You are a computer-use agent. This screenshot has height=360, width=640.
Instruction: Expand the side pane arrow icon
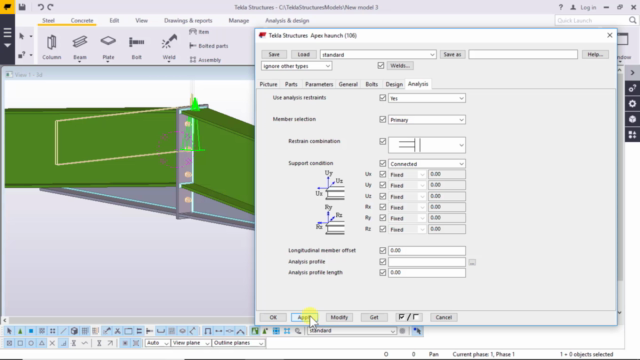[x=632, y=73]
